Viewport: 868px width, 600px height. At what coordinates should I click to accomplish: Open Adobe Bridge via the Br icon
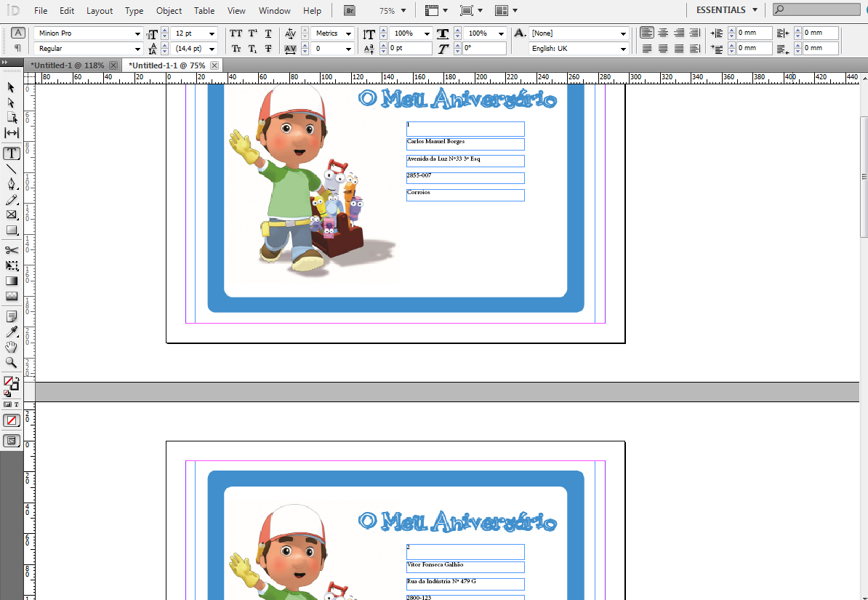pos(348,10)
